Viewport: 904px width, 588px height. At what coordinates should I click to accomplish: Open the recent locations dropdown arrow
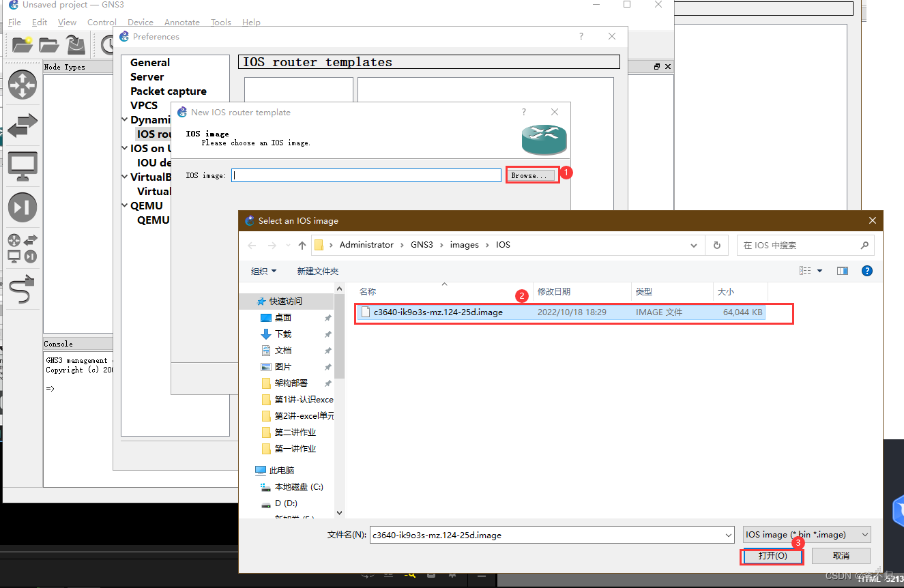click(x=287, y=245)
